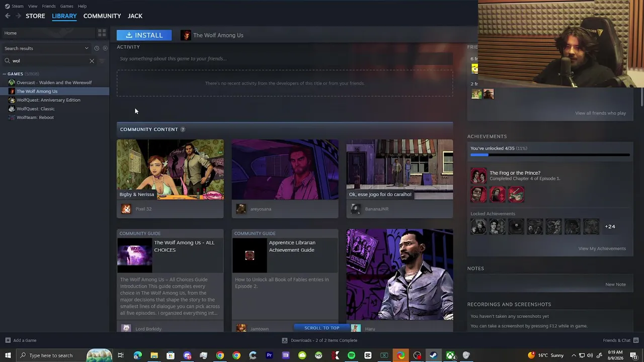Filter ready-to-play games with the play icon

[x=105, y=48]
